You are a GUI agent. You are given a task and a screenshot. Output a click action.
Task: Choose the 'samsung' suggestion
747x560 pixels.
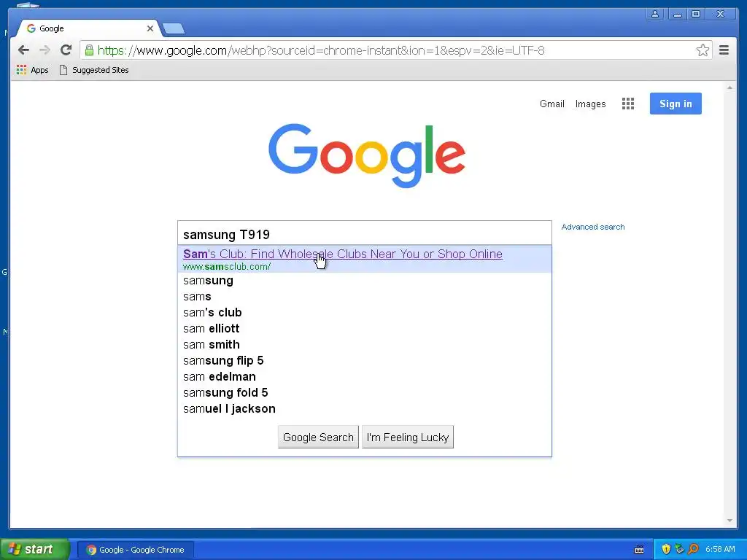[x=365, y=281]
